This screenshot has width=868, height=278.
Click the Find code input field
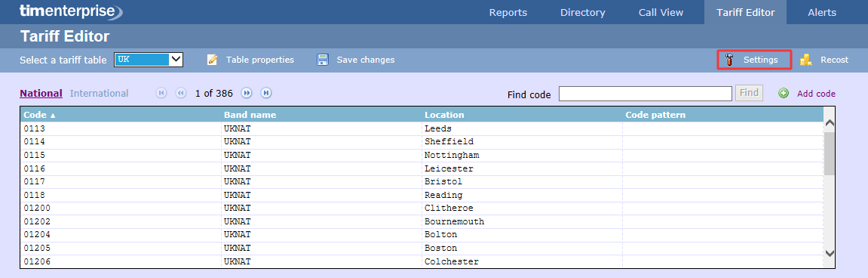click(x=646, y=94)
